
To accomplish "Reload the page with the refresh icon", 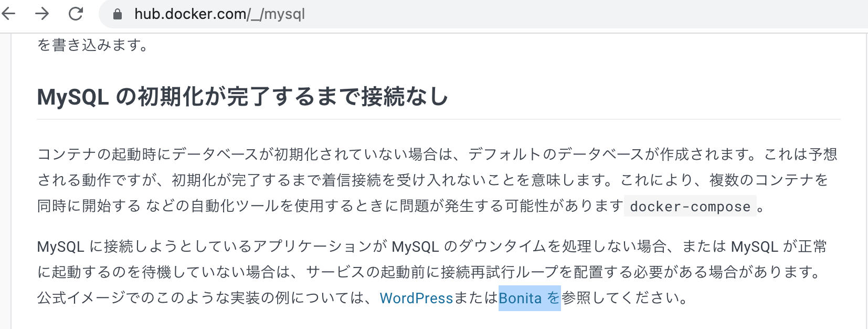I will (x=76, y=14).
